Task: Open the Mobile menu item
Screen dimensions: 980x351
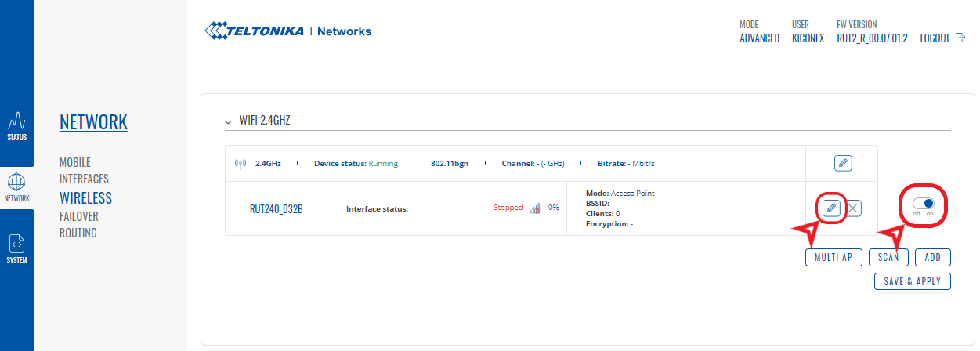Action: (x=75, y=162)
